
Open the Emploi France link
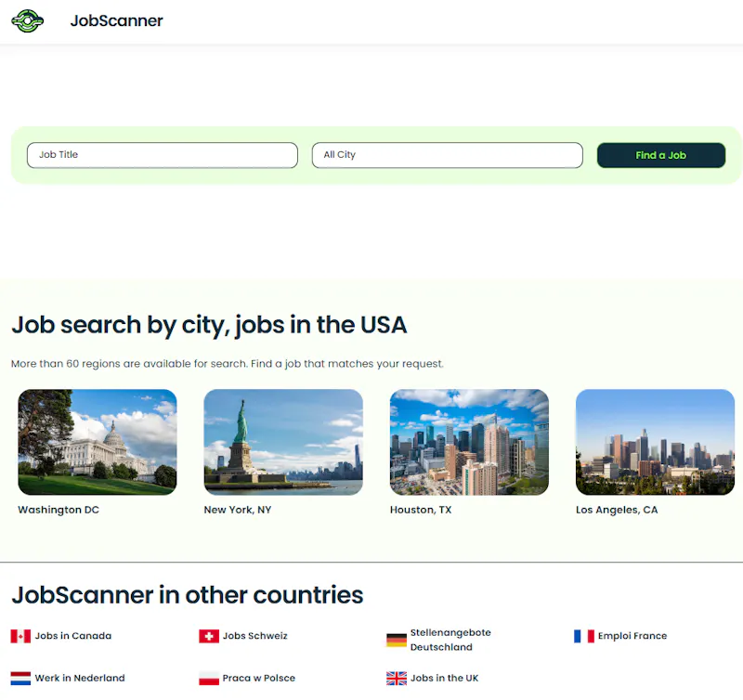[632, 636]
